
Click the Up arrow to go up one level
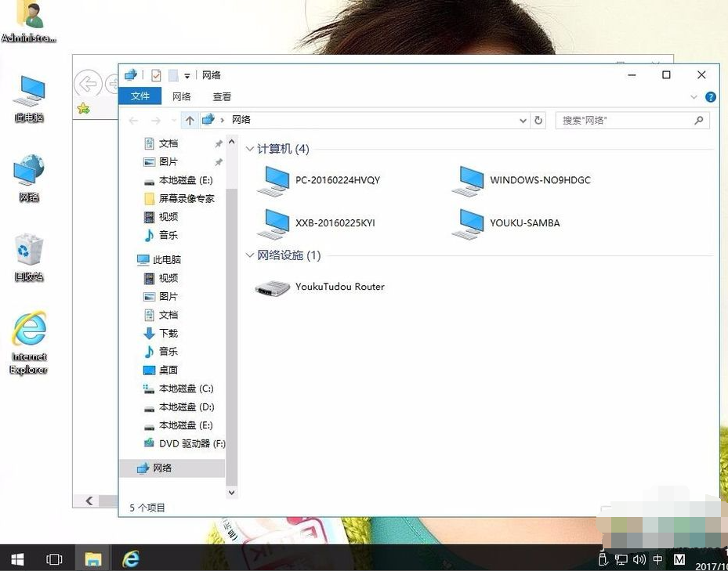coord(189,120)
